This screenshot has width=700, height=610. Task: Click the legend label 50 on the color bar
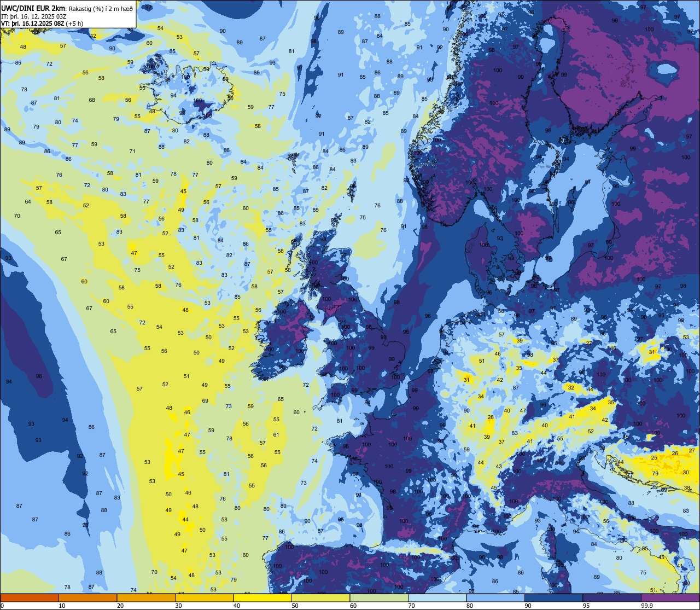(295, 606)
